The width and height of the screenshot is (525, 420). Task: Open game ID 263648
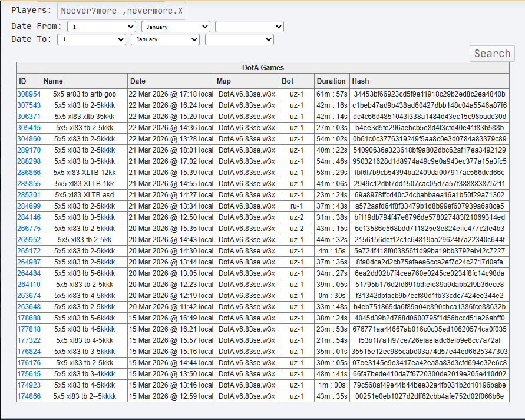click(29, 307)
